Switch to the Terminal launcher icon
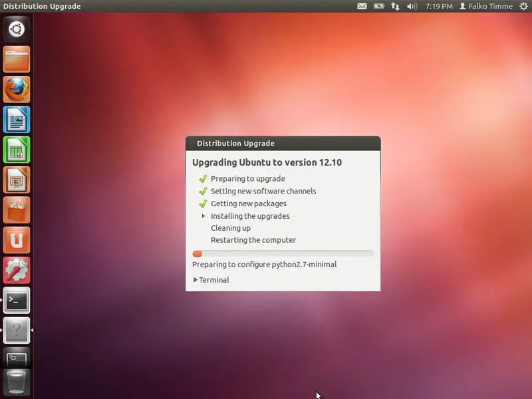This screenshot has width=532, height=399. 17,301
